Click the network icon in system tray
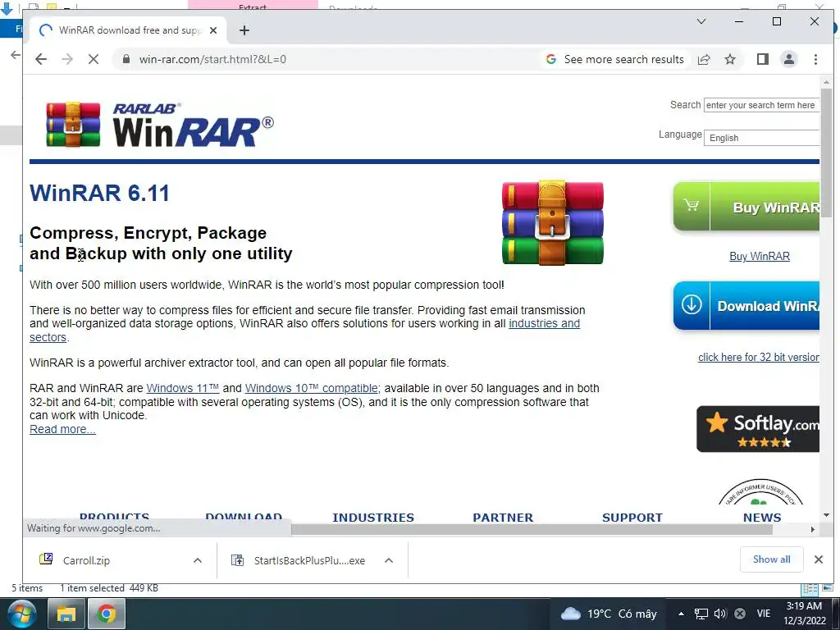The image size is (840, 630). [701, 614]
